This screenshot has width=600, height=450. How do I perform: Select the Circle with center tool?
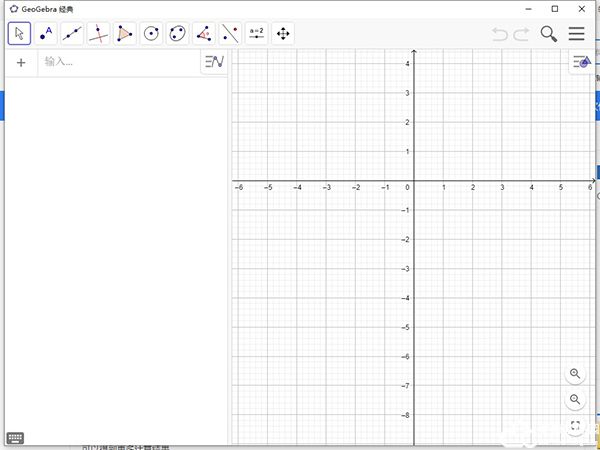tap(151, 34)
